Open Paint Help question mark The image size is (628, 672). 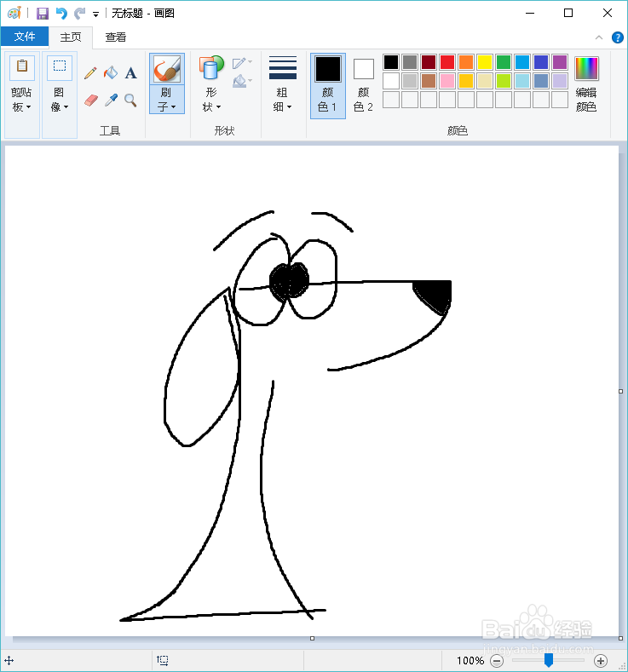(617, 37)
